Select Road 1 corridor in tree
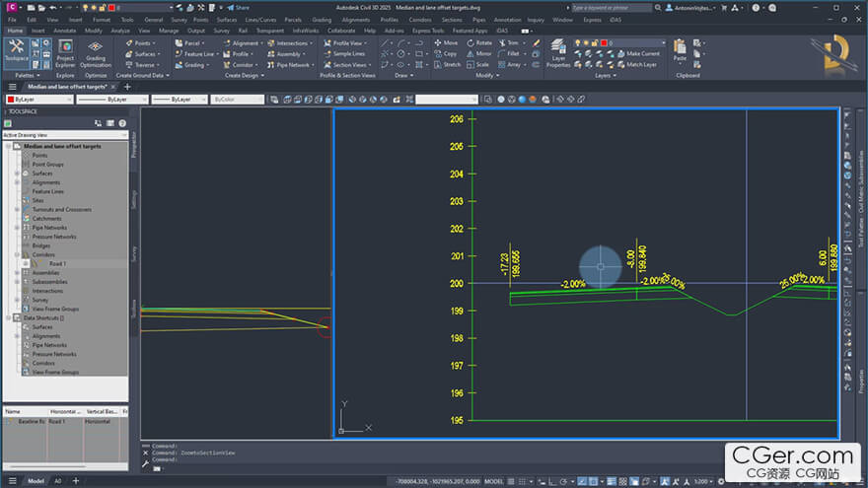Viewport: 868px width, 488px height. click(x=56, y=264)
